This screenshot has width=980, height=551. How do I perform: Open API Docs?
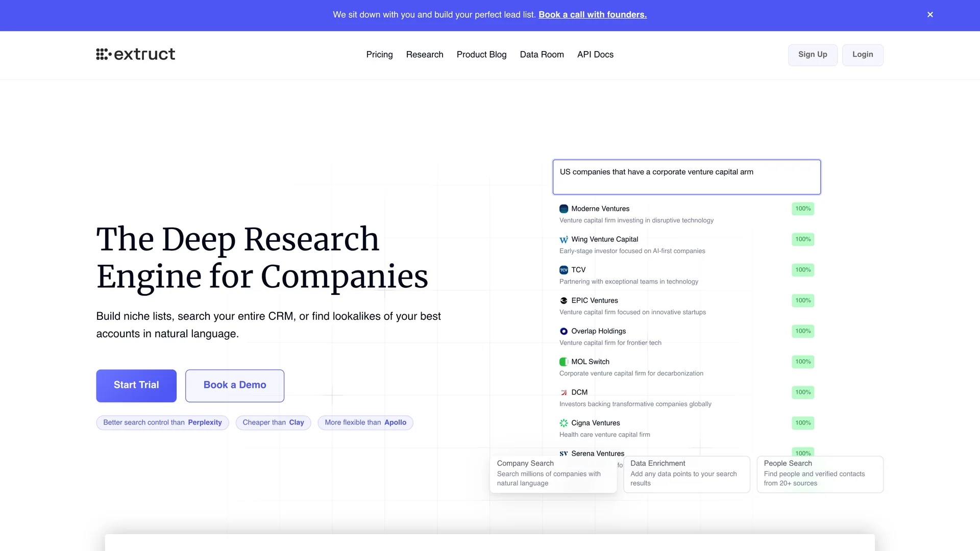595,55
